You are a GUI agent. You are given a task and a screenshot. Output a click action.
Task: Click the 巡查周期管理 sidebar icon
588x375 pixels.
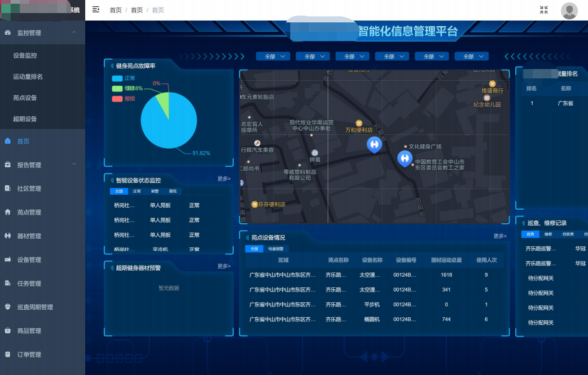click(x=7, y=307)
